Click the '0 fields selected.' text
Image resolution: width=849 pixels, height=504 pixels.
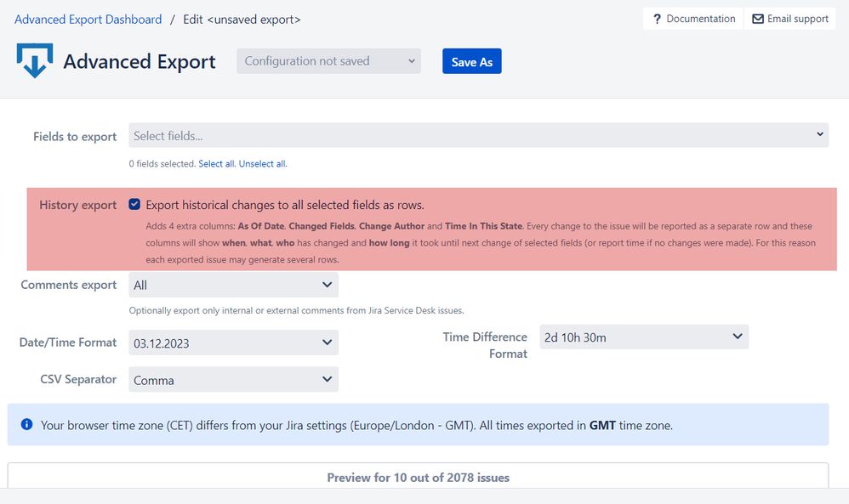coord(162,163)
